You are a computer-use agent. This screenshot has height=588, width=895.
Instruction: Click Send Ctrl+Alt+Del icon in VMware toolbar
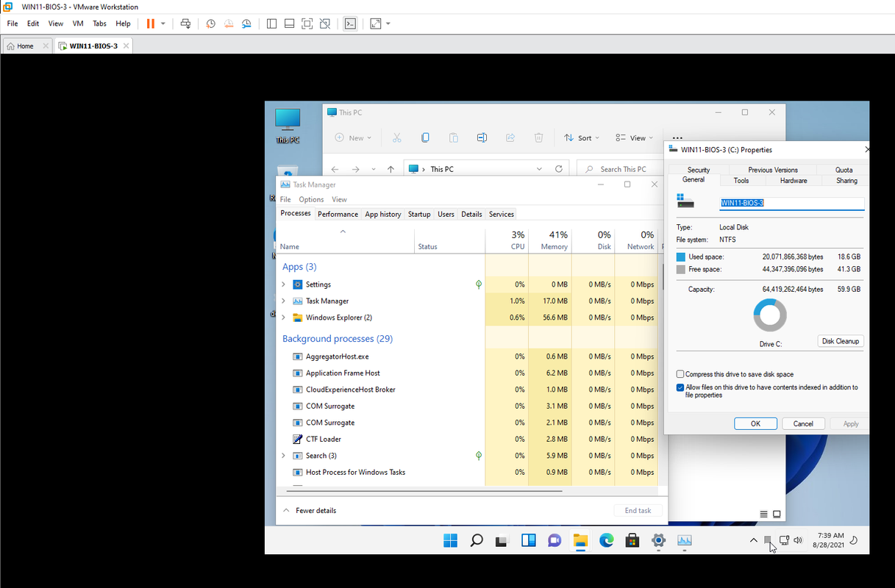185,24
